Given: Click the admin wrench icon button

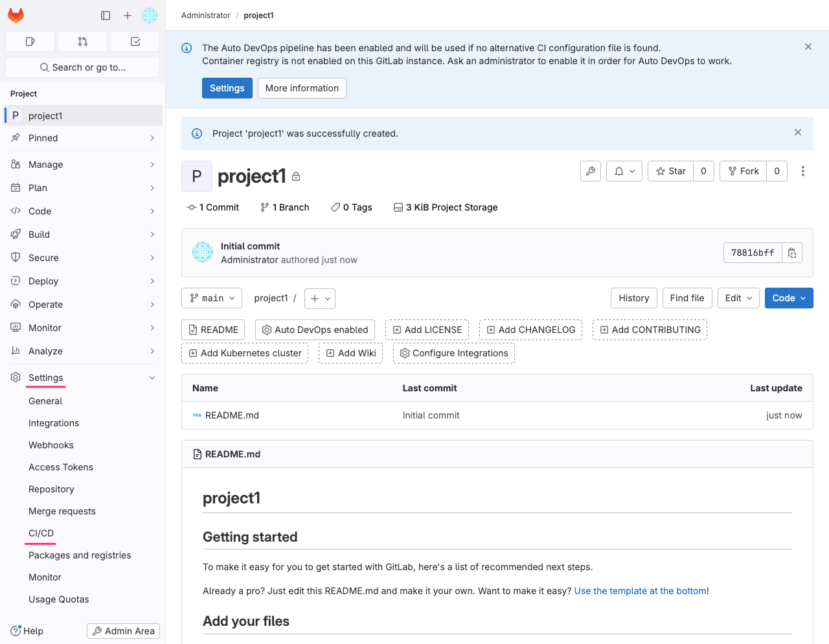Looking at the screenshot, I should coord(591,171).
